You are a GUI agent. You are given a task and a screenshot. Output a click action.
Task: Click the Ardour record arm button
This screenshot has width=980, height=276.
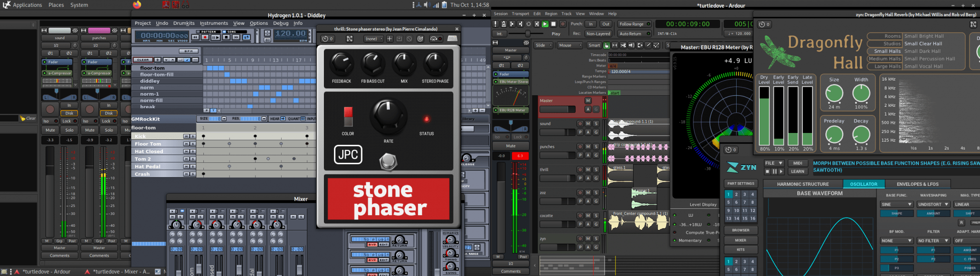pyautogui.click(x=562, y=24)
